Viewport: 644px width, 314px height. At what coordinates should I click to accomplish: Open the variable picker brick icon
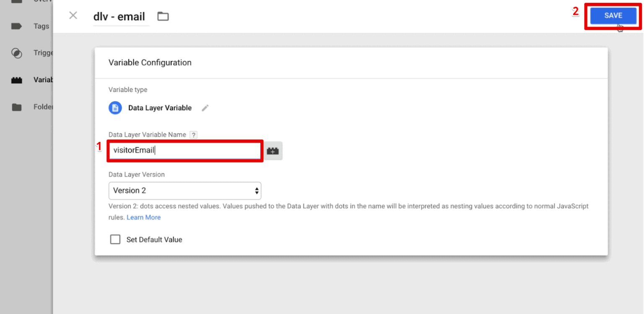pos(273,151)
